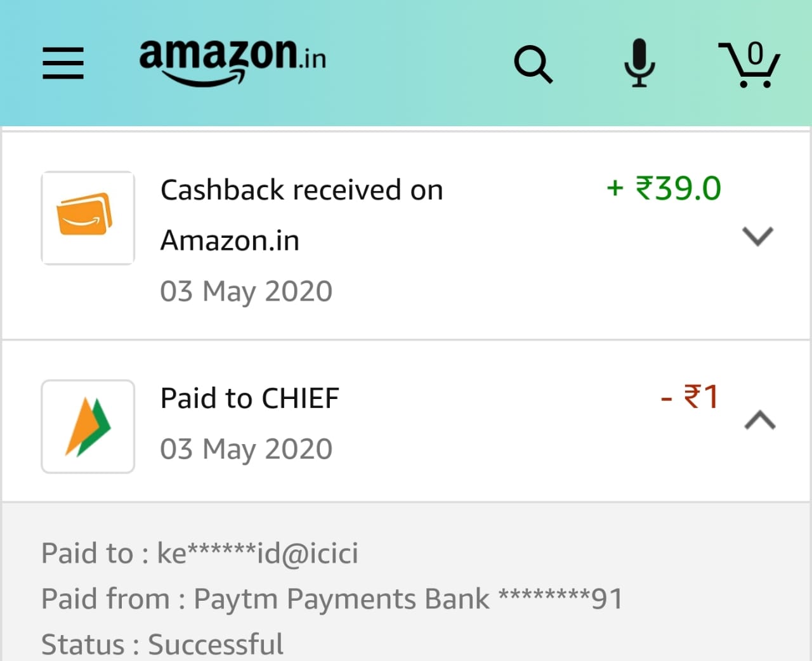Open the hamburger navigation menu
The image size is (812, 661).
click(63, 63)
